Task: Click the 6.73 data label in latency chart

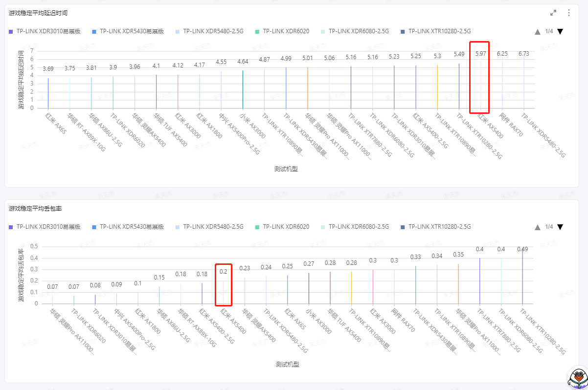Action: point(524,53)
